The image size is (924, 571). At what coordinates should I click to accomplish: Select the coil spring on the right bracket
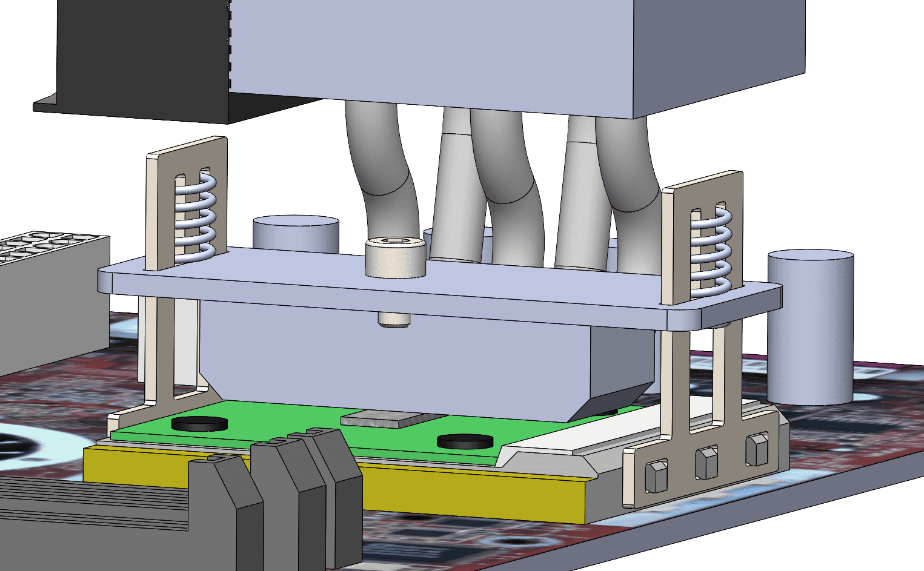[x=711, y=251]
